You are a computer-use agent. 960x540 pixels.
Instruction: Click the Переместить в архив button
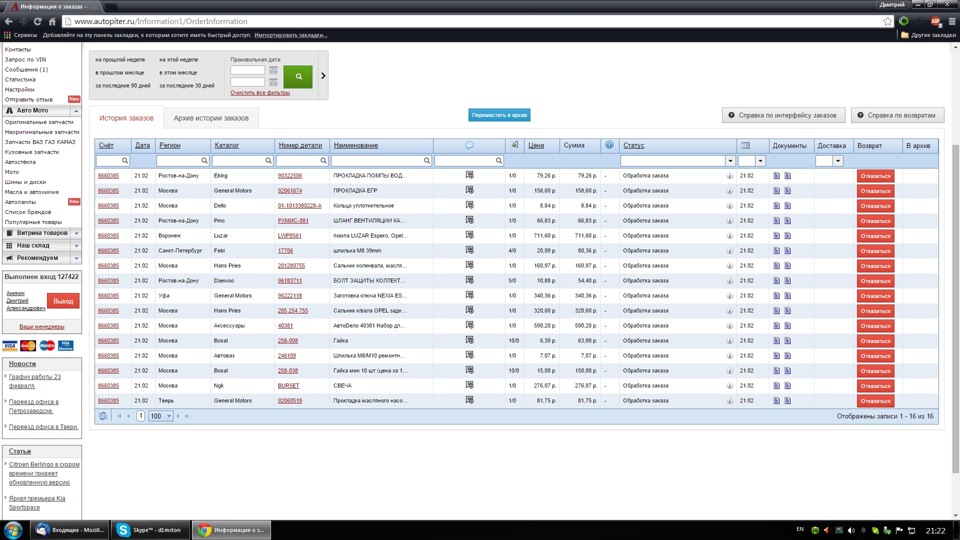[499, 115]
